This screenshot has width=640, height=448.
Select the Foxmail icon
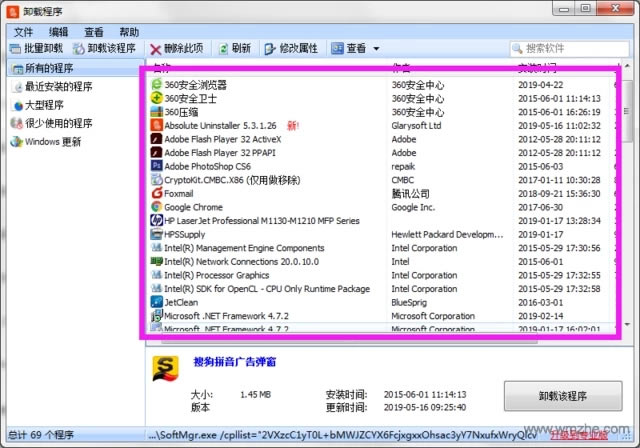point(157,193)
